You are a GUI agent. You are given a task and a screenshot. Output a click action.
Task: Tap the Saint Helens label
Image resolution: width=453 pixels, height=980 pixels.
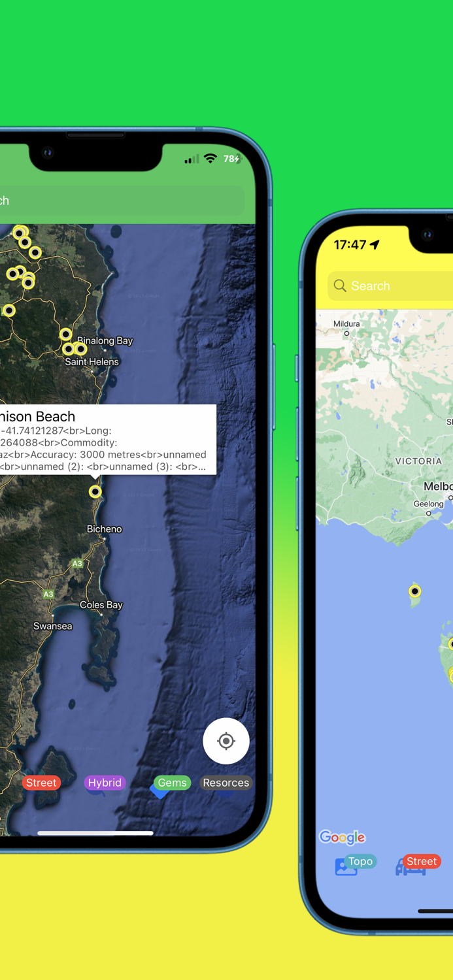92,362
